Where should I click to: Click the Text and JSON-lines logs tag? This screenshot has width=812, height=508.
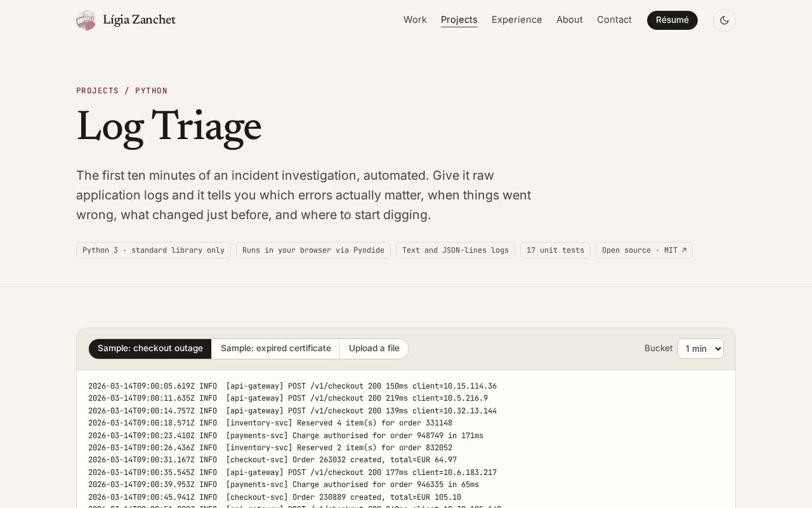(x=455, y=250)
